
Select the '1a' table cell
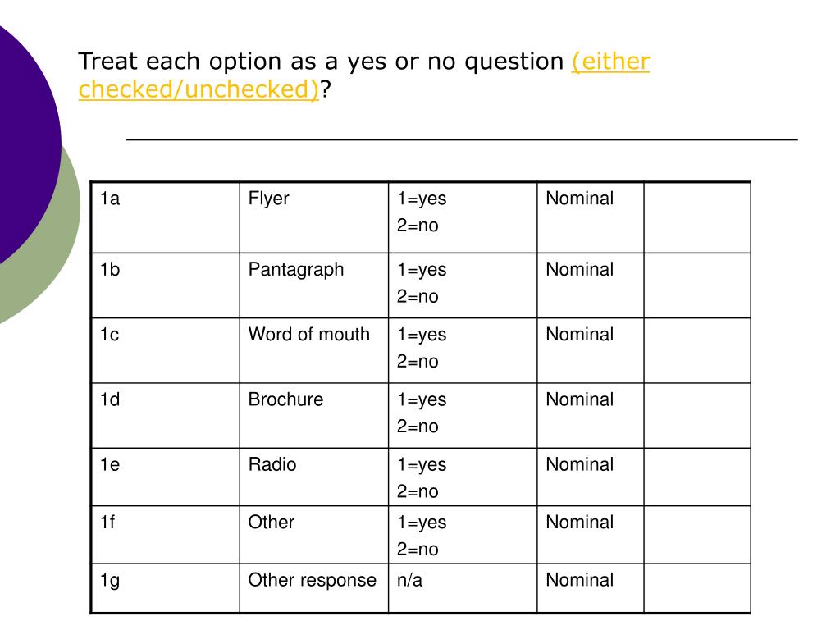point(166,217)
